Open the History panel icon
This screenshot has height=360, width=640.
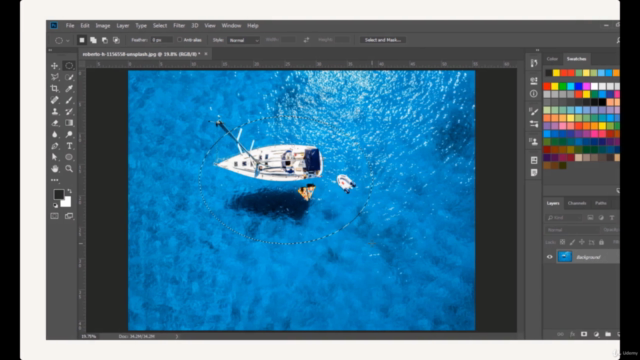(x=533, y=63)
